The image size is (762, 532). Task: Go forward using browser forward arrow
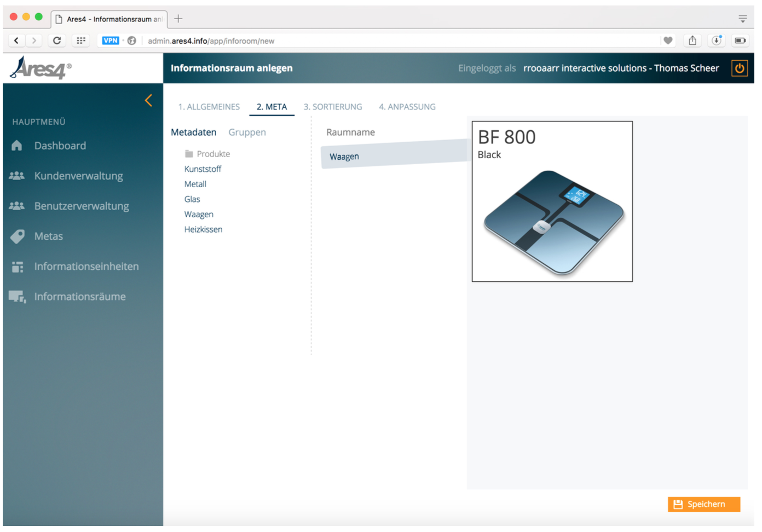pos(34,41)
